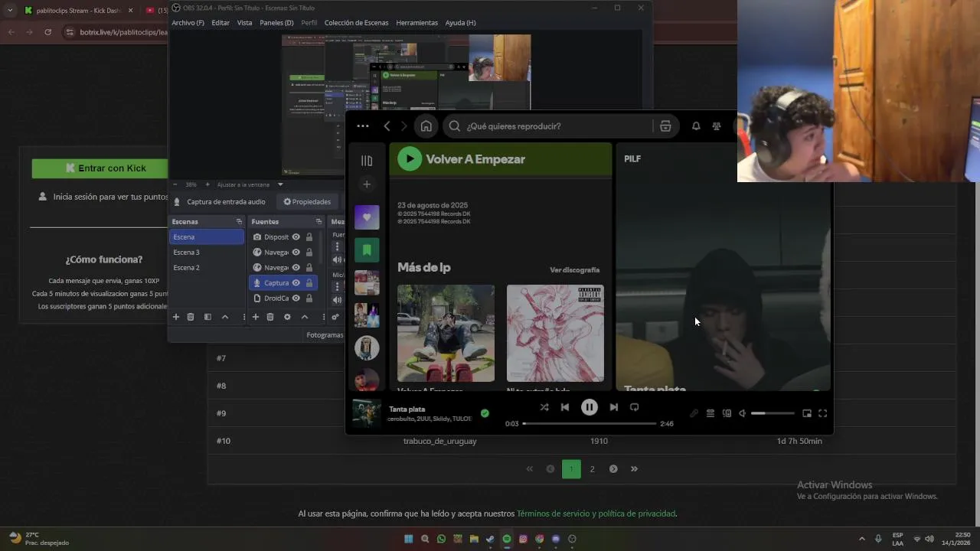Open Ajustar a la ventana dropdown in OBS
The width and height of the screenshot is (980, 551).
pyautogui.click(x=250, y=184)
